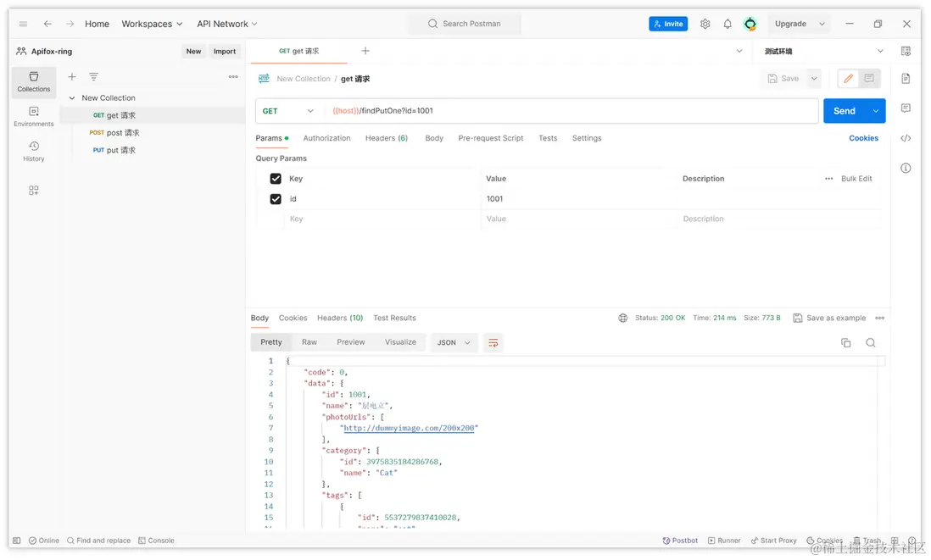
Task: Open the JSON format dropdown
Action: [454, 342]
